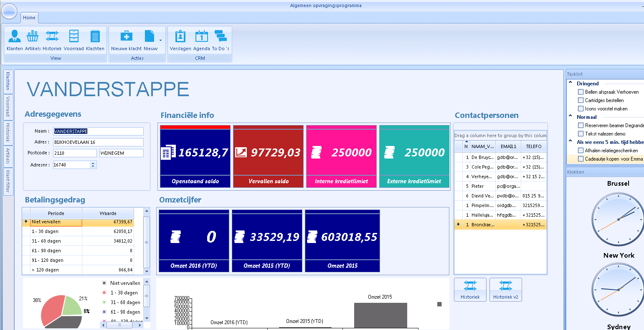
Task: Click into the Postcode field with 2110
Action: (75, 153)
